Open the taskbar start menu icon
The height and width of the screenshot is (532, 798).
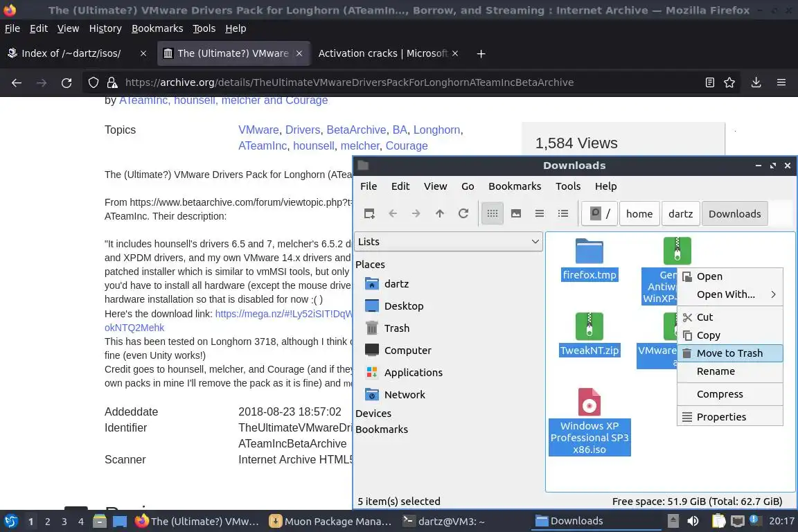[10, 522]
